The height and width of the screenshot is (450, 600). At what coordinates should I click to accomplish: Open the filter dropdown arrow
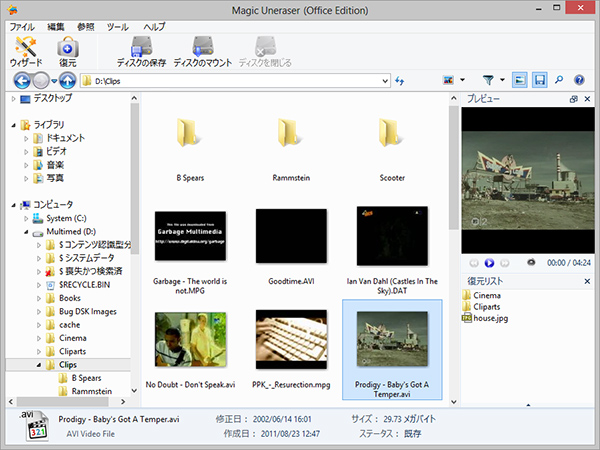pyautogui.click(x=502, y=80)
